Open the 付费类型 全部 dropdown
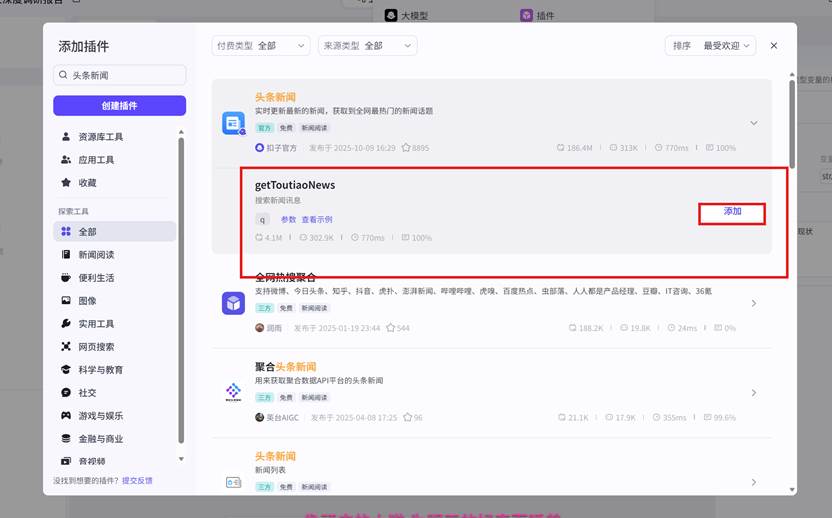 click(261, 46)
